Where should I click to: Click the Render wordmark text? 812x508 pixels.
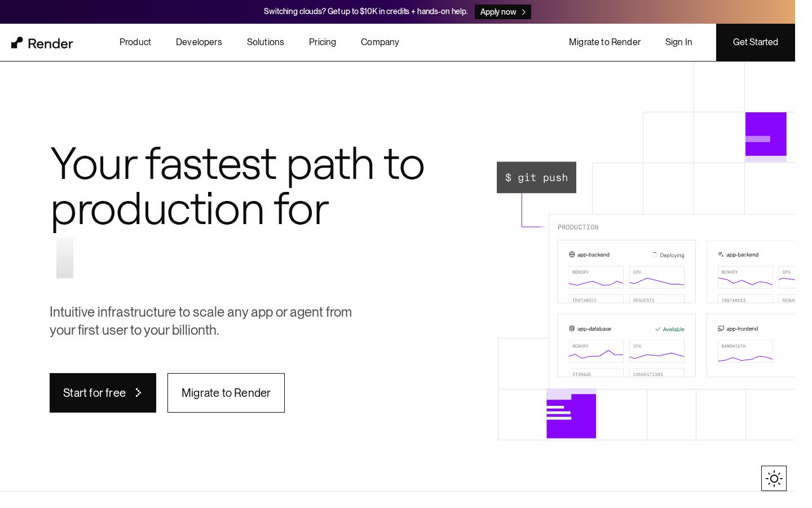50,43
